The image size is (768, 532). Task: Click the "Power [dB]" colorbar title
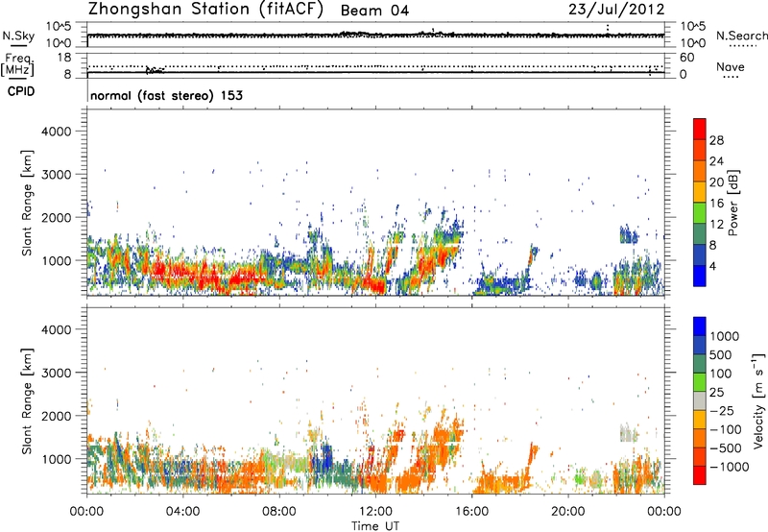tap(732, 203)
